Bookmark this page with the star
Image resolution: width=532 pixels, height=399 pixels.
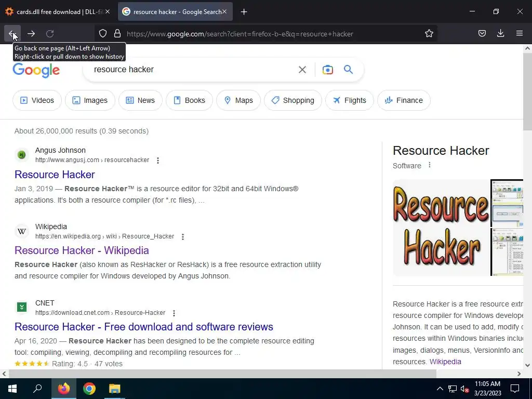coord(429,34)
